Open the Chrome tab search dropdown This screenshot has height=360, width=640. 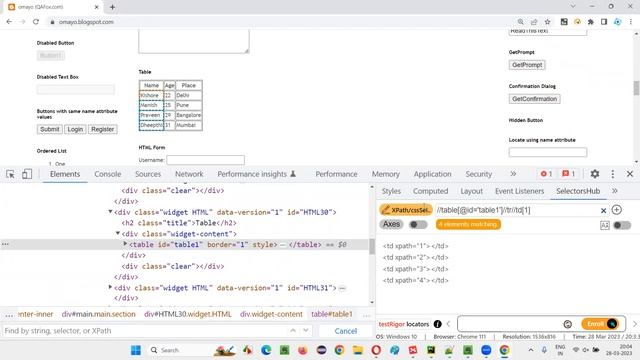point(573,7)
